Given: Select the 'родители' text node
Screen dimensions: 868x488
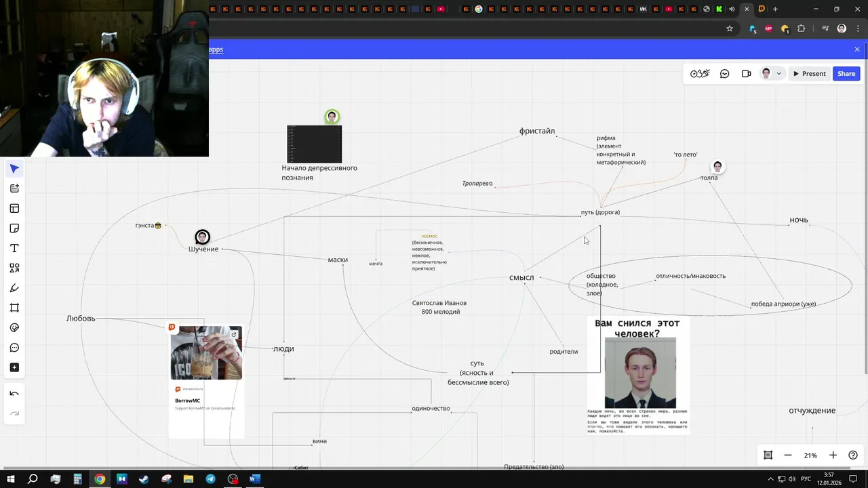Looking at the screenshot, I should point(564,351).
